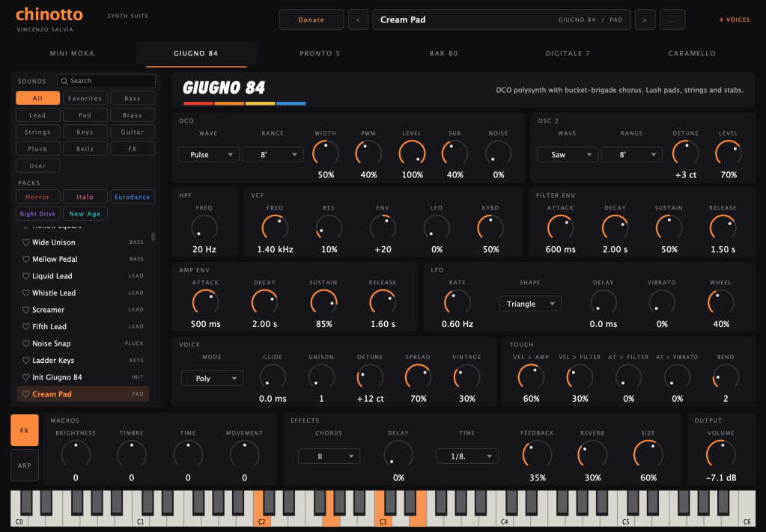This screenshot has height=532, width=766.
Task: Select the Horror sound pack
Action: coord(37,197)
